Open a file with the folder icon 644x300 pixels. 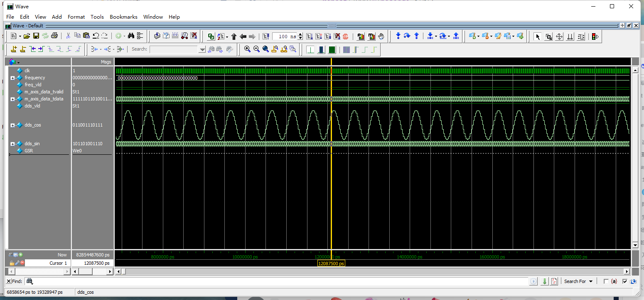click(27, 36)
